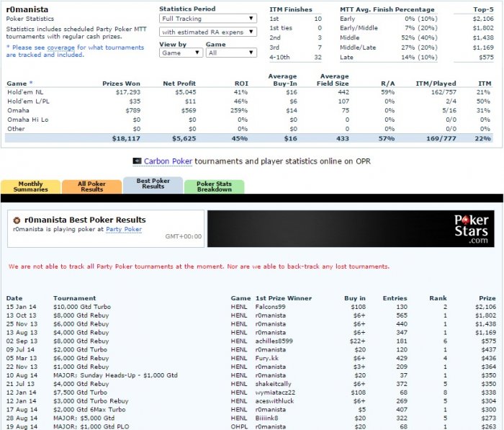
Task: Click the 13 Aug 13 $4,000 Gtd Rebuy tournament
Action: [x=81, y=333]
